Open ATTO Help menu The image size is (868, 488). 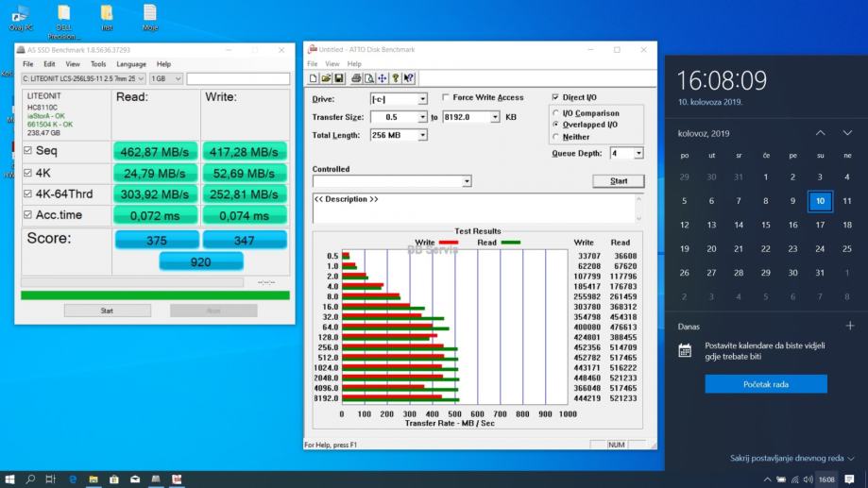point(354,64)
